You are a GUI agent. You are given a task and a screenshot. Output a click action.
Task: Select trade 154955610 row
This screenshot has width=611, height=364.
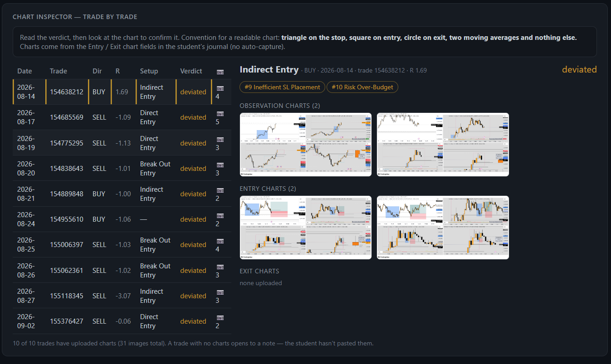click(122, 219)
